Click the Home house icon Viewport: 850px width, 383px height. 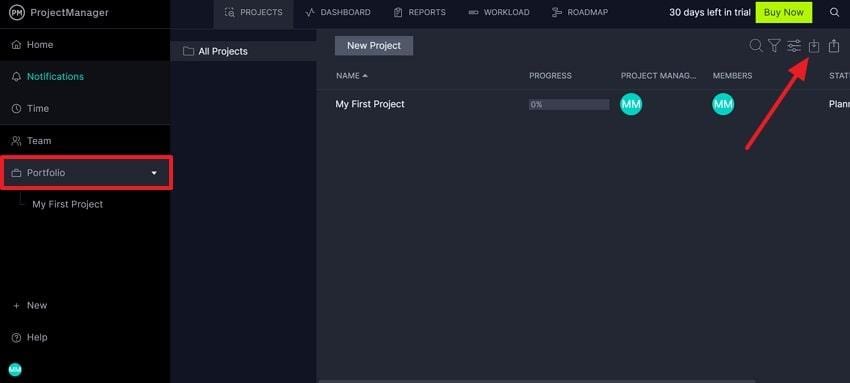click(x=16, y=45)
